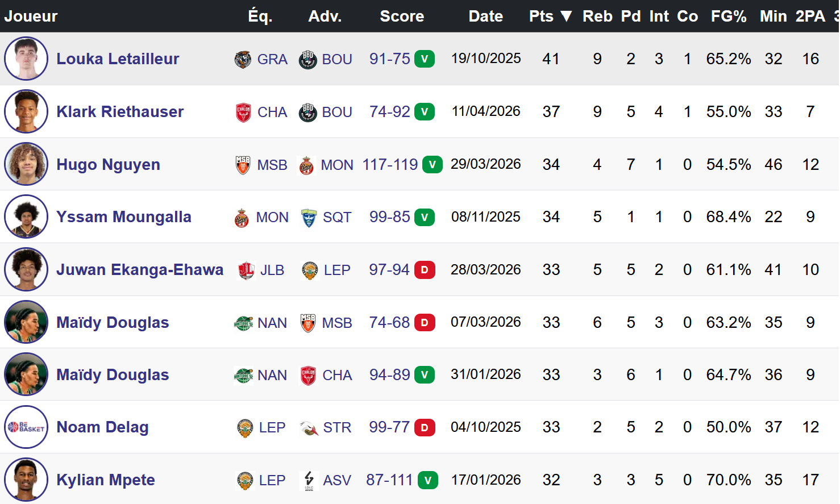Click the Date column header
This screenshot has width=840, height=504.
coord(485,16)
